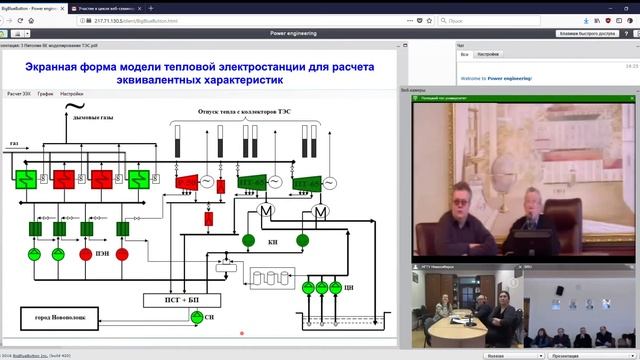Click the share desktop button in BigBlueButton toolbar
This screenshot has width=640, height=360.
tap(18, 33)
